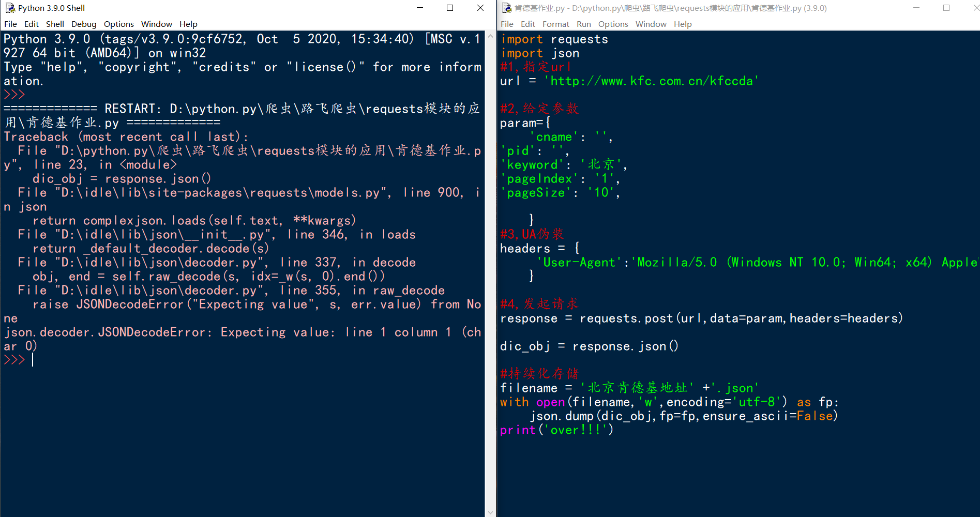Image resolution: width=980 pixels, height=517 pixels.
Task: Click the JSONDecodeError message line in Shell
Action: pyautogui.click(x=243, y=340)
